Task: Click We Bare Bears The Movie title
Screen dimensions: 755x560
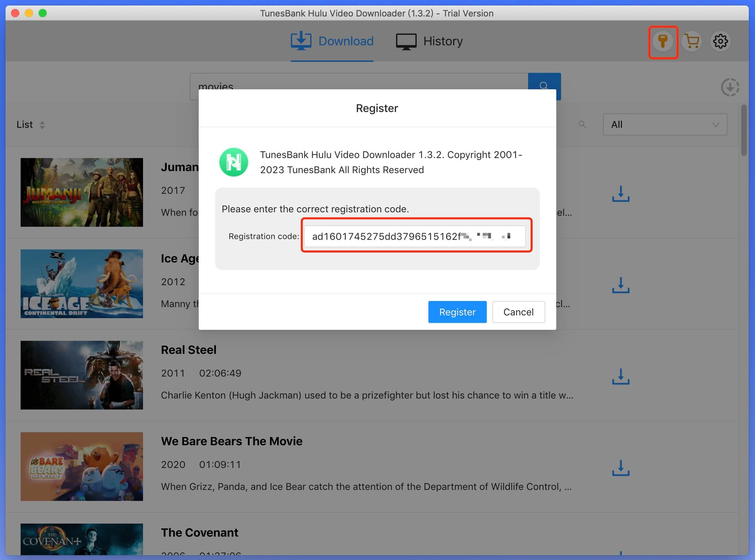Action: [x=232, y=441]
